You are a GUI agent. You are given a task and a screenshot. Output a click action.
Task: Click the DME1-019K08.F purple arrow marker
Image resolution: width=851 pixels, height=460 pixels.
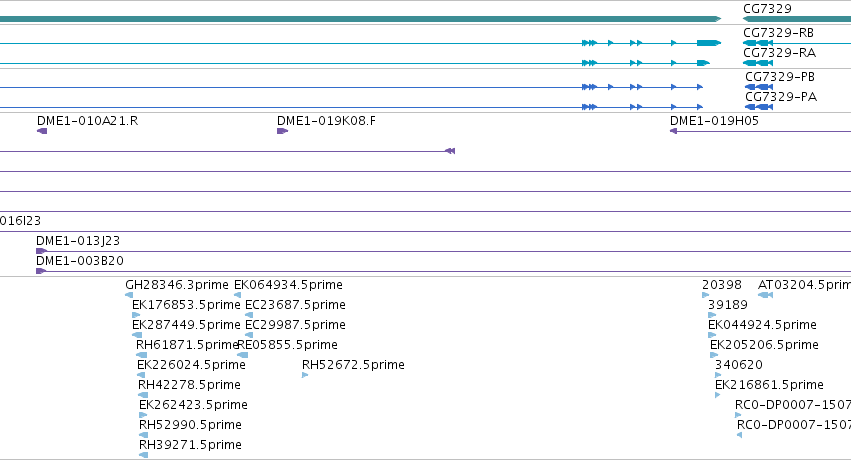(x=282, y=131)
